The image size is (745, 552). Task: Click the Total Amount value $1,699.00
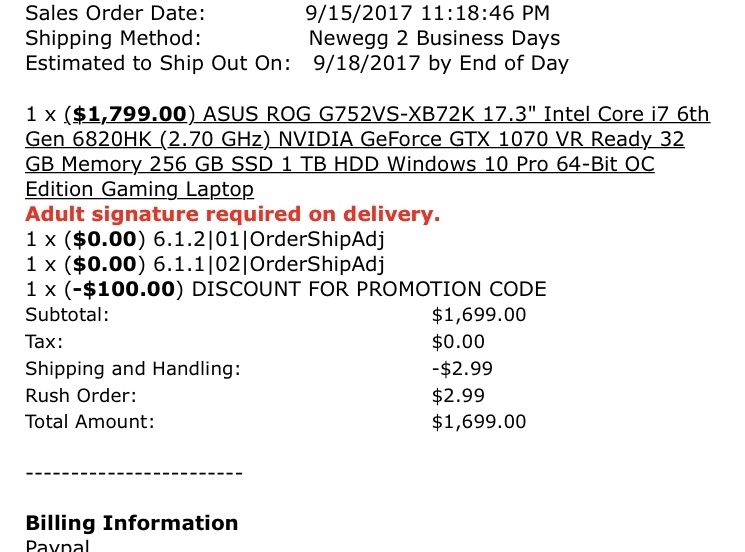coord(478,422)
